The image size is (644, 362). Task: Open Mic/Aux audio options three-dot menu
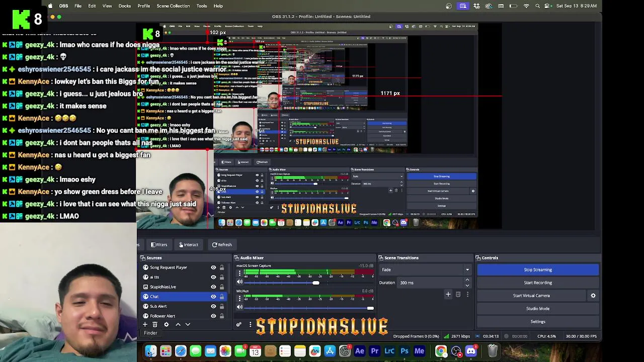click(x=239, y=299)
